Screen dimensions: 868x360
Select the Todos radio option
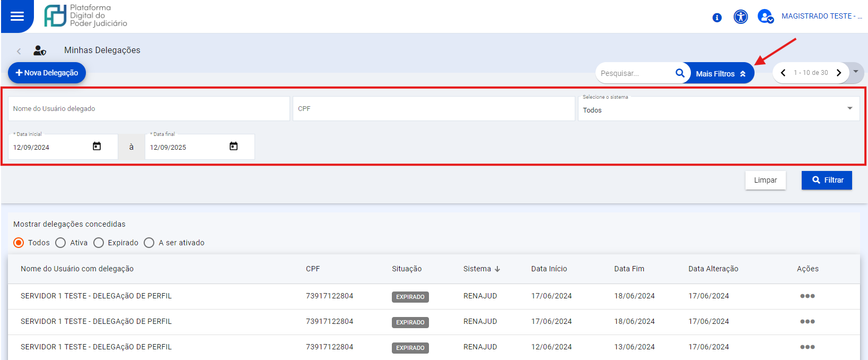(19, 243)
